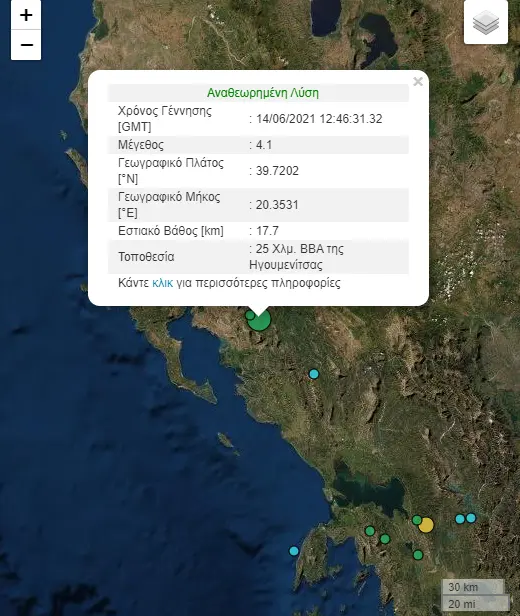Select the green marker touching the yellow one

(x=417, y=520)
